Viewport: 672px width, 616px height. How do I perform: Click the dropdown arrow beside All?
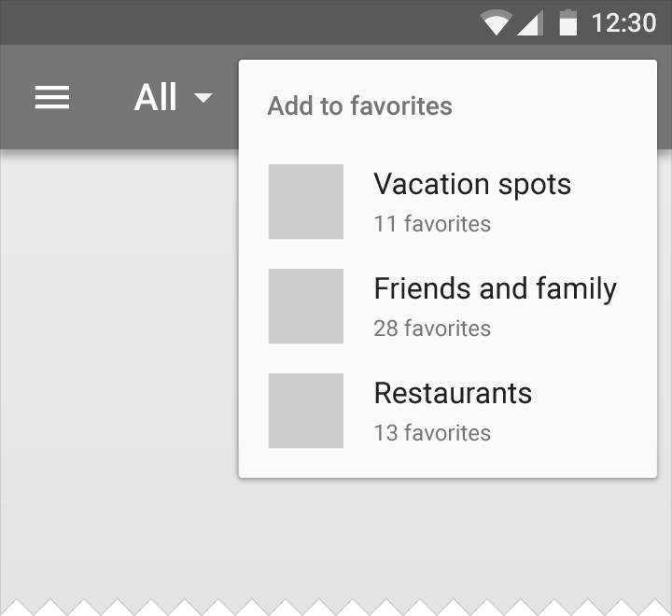[203, 97]
